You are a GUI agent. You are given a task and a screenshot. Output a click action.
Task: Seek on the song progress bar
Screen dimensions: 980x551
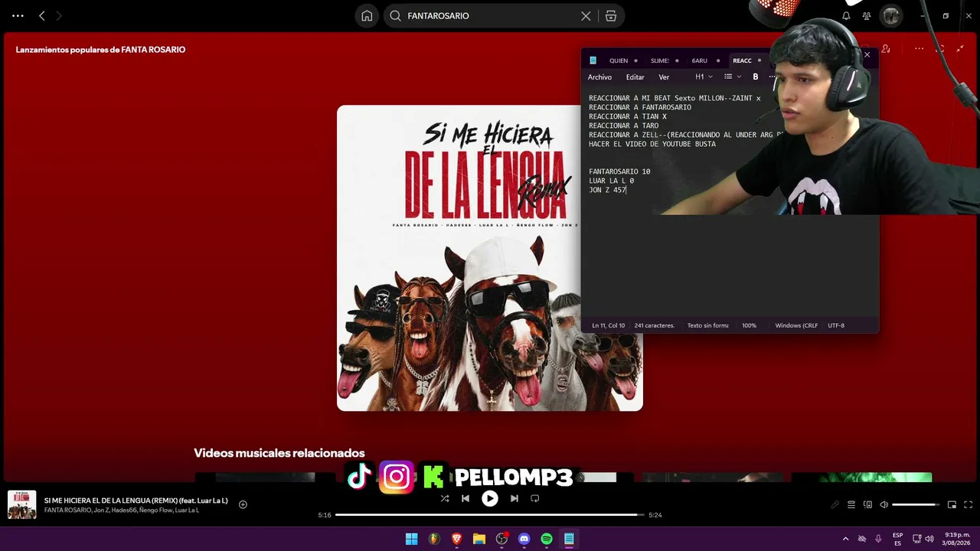coord(490,515)
